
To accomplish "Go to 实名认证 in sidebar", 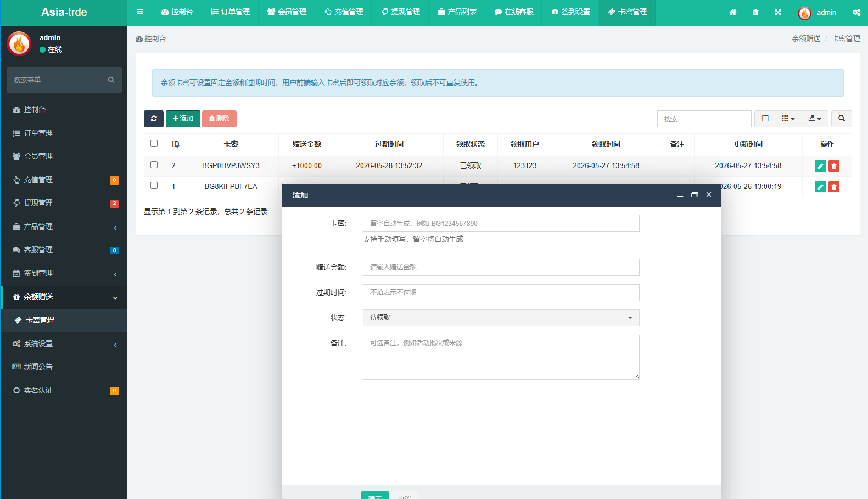I will point(64,390).
